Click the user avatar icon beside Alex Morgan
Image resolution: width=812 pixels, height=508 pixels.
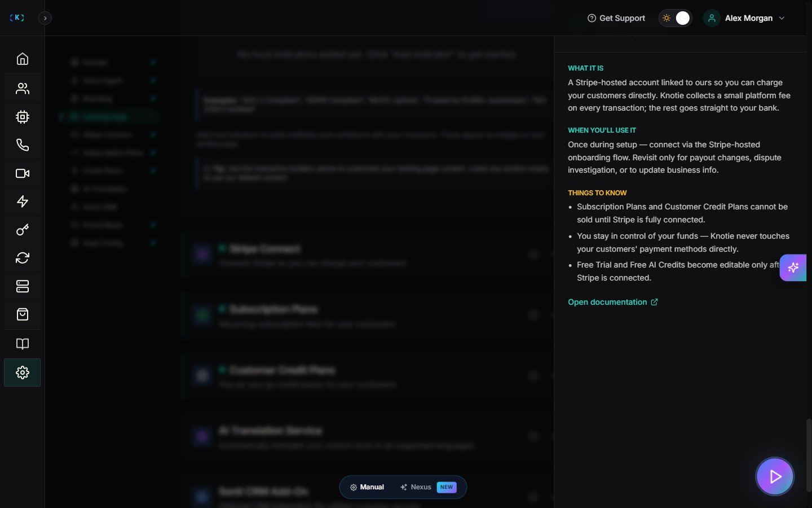click(x=712, y=18)
